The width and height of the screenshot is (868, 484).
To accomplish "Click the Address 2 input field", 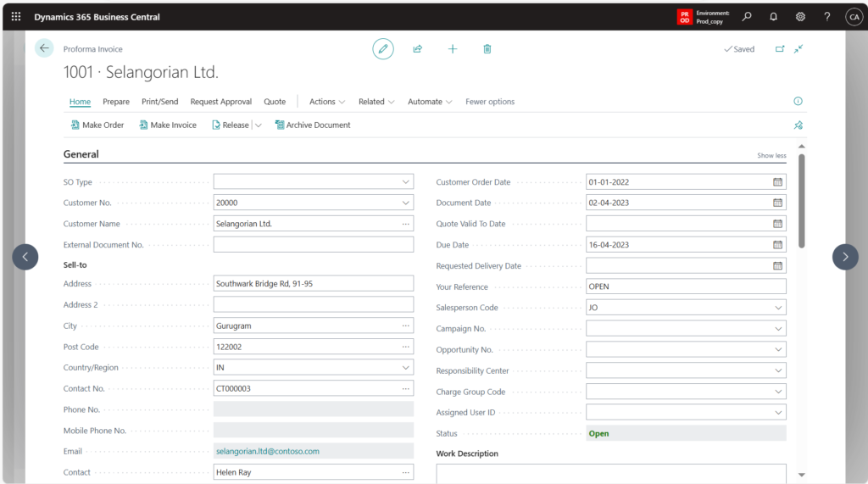I will (x=314, y=304).
